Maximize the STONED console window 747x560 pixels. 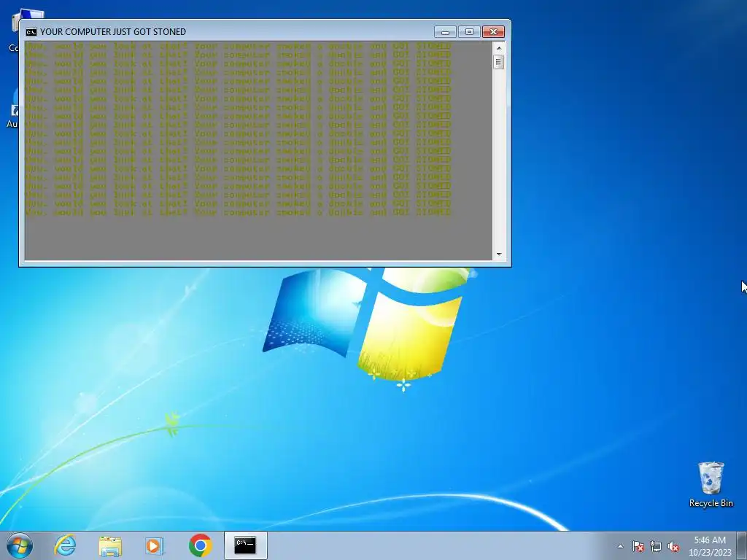tap(469, 32)
